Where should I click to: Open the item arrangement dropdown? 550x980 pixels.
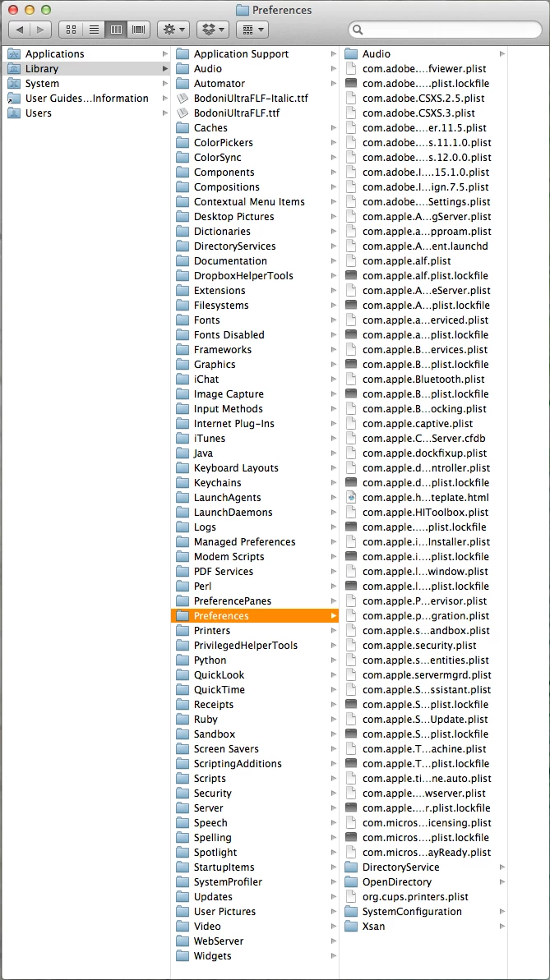point(252,29)
